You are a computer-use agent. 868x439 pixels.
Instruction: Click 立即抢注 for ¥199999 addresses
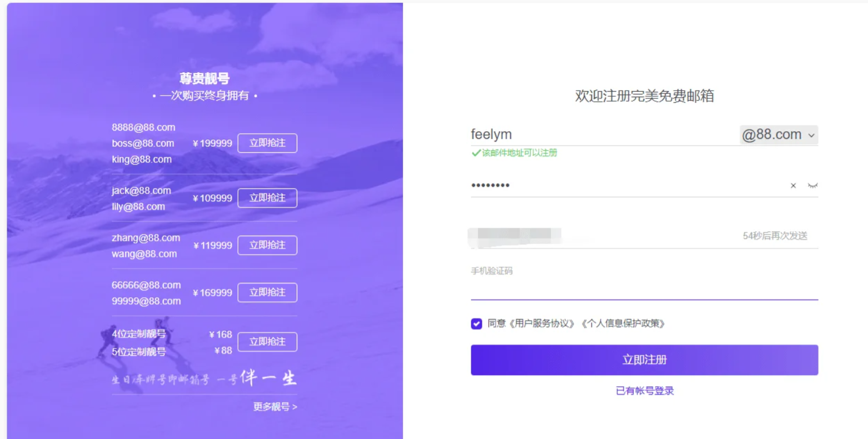267,143
